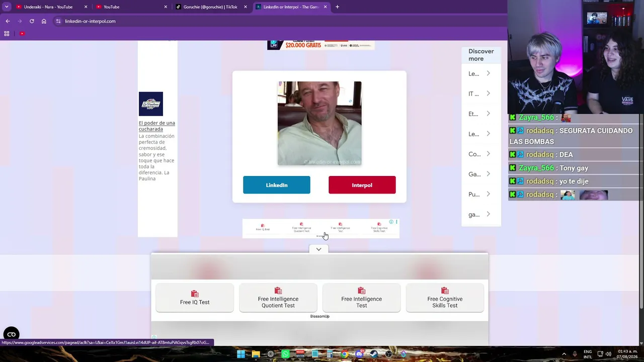
Task: Open the large 'Free Intelligence Test' ad button
Action: pos(361,298)
